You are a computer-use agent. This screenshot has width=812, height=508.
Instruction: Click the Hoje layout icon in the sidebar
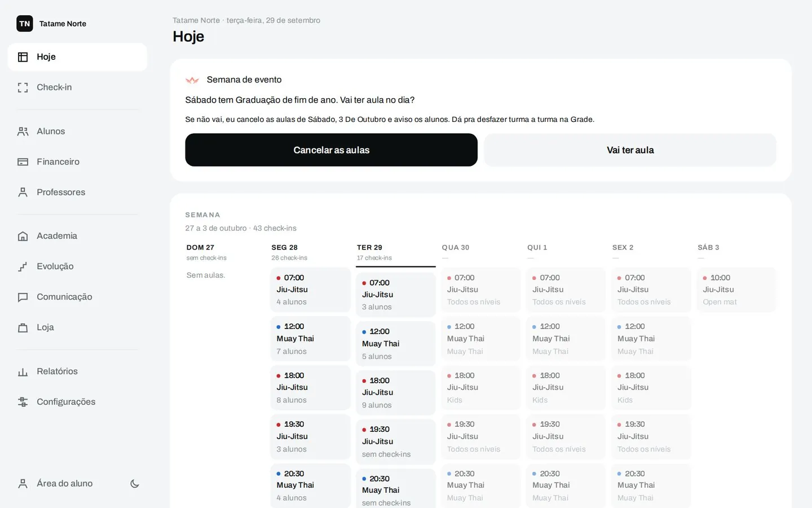(23, 57)
